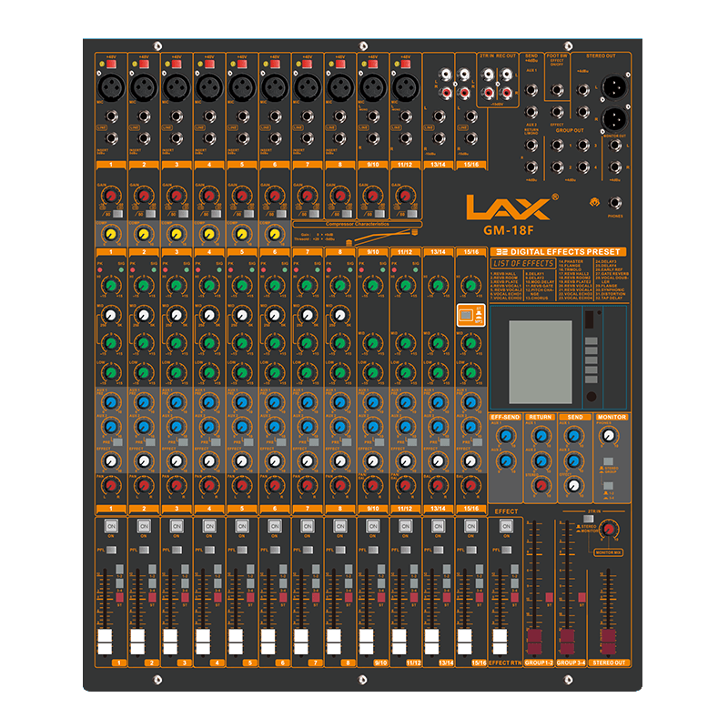Enable +48V phantom power on channel 4
This screenshot has height=728, width=728.
point(209,64)
